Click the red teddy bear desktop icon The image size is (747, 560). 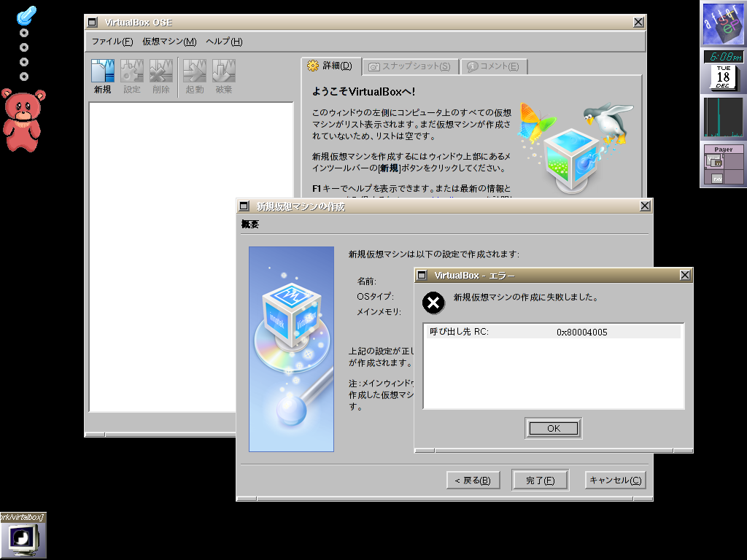click(x=23, y=120)
